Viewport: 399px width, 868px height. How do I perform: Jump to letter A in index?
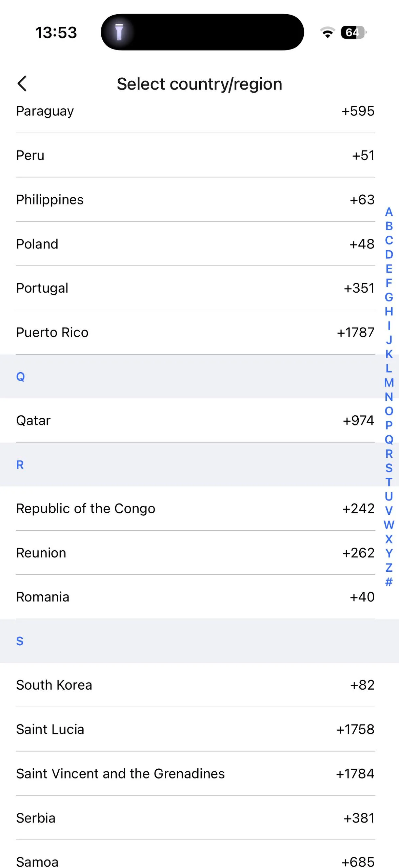(389, 212)
